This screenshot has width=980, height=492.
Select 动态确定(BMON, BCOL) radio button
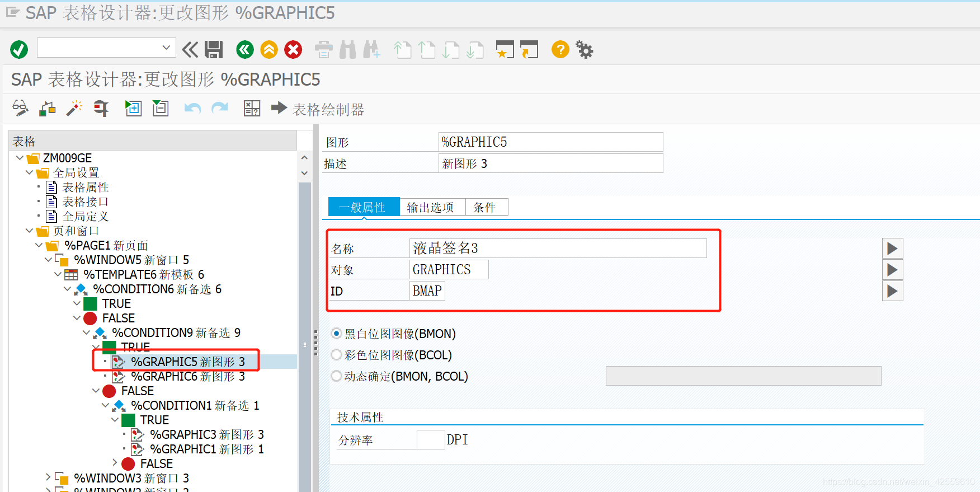tap(337, 376)
